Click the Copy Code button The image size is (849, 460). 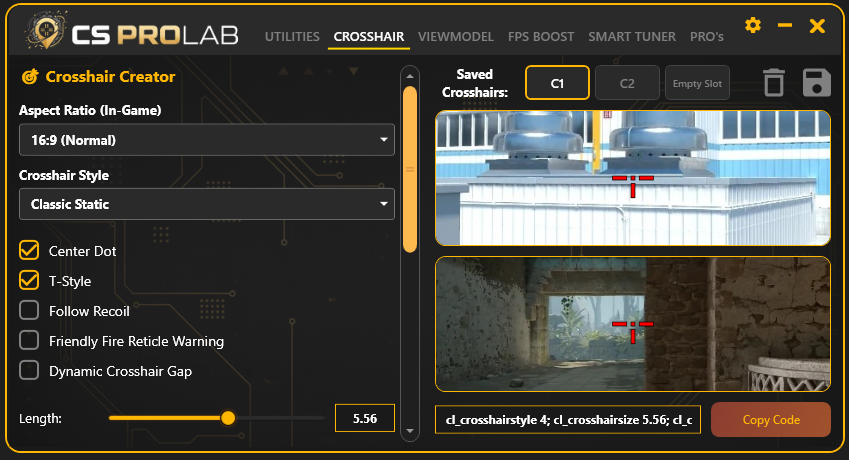click(x=771, y=419)
